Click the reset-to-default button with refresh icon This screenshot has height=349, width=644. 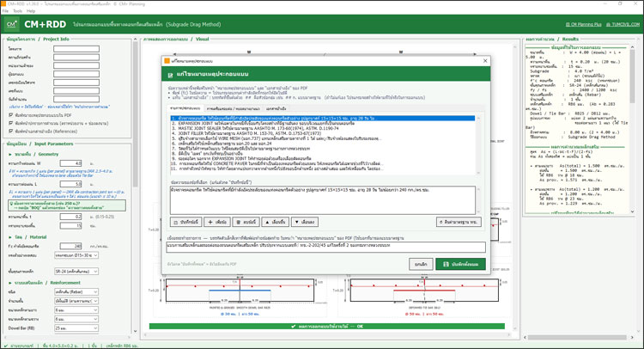459,222
